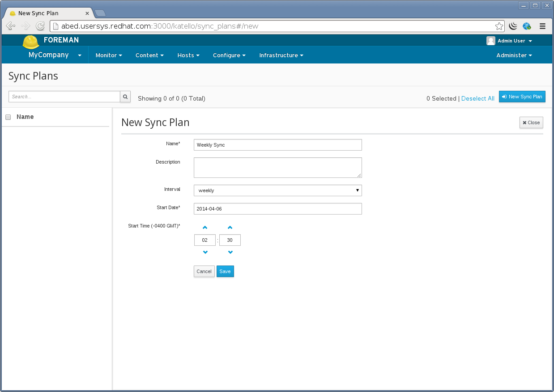The height and width of the screenshot is (392, 554).
Task: Toggle the select-all checkbox beside Name
Action: (x=8, y=117)
